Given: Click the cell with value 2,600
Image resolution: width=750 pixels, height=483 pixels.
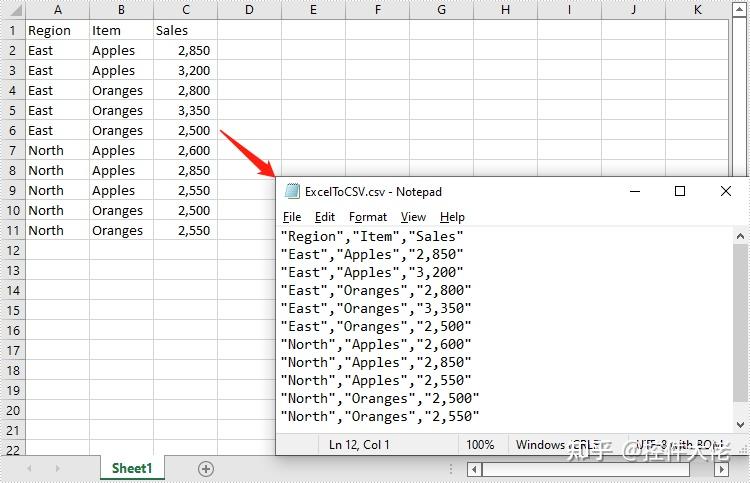Looking at the screenshot, I should [x=186, y=151].
